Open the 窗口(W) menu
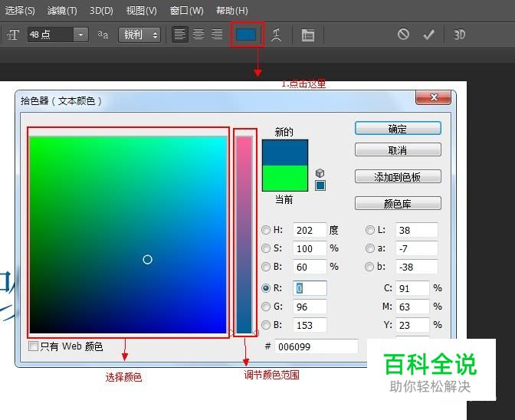The width and height of the screenshot is (515, 420). (x=186, y=11)
